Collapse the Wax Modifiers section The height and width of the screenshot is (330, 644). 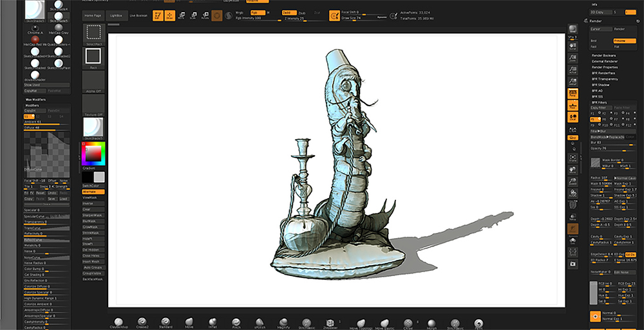[35, 99]
